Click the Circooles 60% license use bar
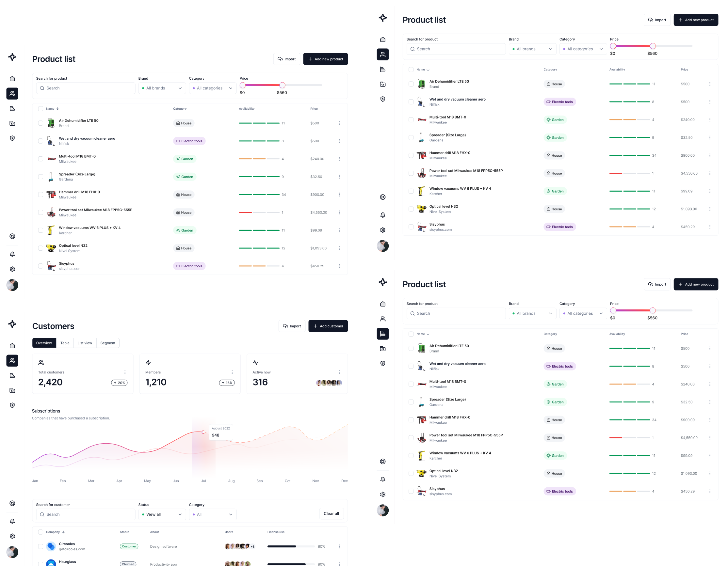 pos(291,546)
